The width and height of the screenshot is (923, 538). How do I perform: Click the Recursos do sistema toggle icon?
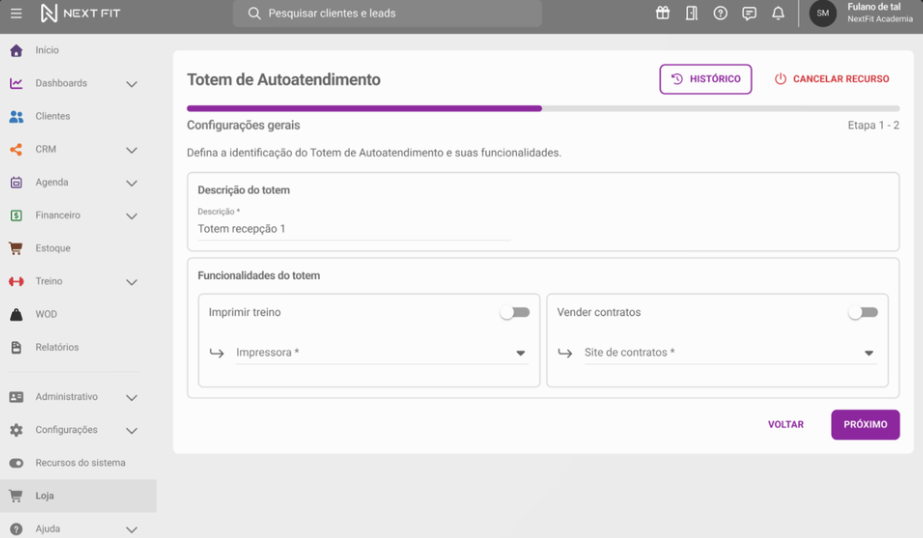click(16, 463)
